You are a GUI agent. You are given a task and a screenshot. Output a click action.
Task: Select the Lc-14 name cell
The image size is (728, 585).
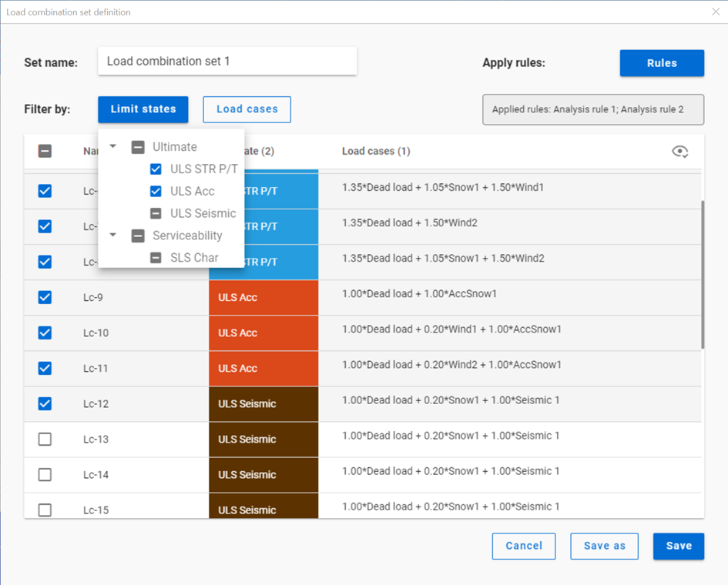[96, 475]
